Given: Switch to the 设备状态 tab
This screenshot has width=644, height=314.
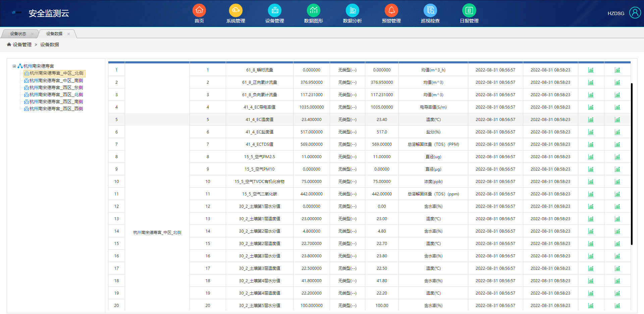Looking at the screenshot, I should click(18, 34).
